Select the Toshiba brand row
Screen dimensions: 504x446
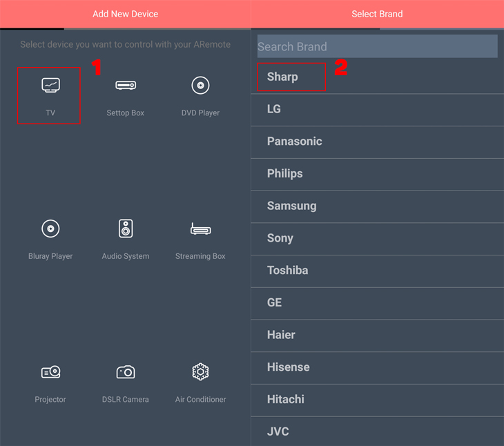tap(378, 271)
